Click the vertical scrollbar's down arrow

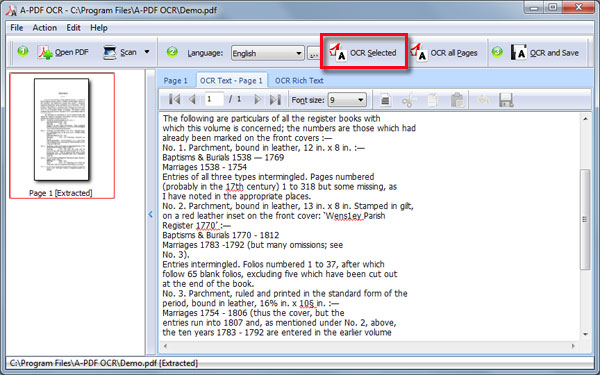coord(585,334)
